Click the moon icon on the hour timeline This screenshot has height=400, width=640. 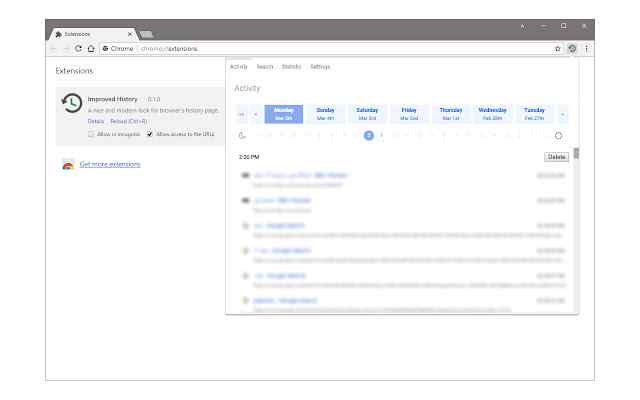coord(242,136)
